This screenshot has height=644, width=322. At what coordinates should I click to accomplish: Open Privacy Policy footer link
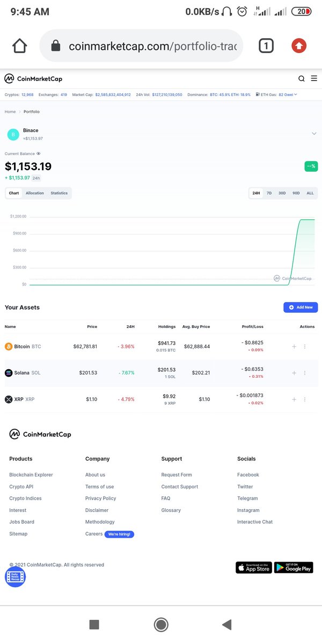[100, 499]
